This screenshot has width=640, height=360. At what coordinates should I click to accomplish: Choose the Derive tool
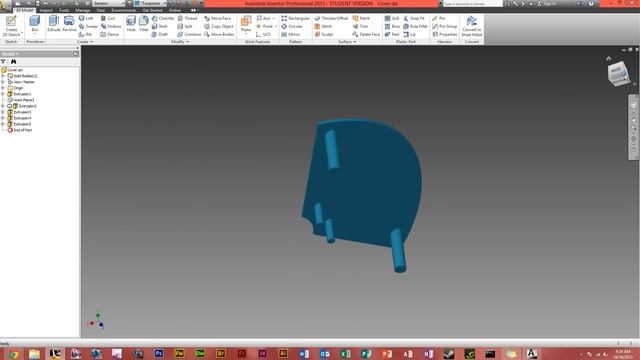tap(110, 34)
